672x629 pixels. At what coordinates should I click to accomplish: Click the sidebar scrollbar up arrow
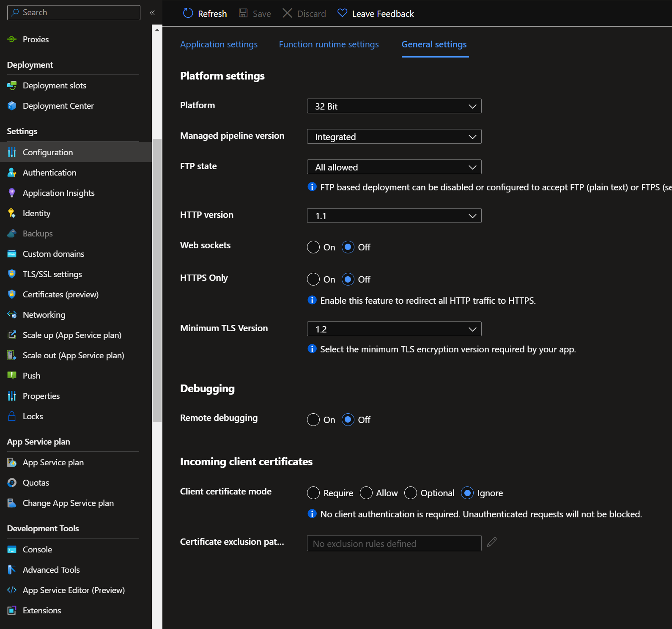click(x=157, y=30)
